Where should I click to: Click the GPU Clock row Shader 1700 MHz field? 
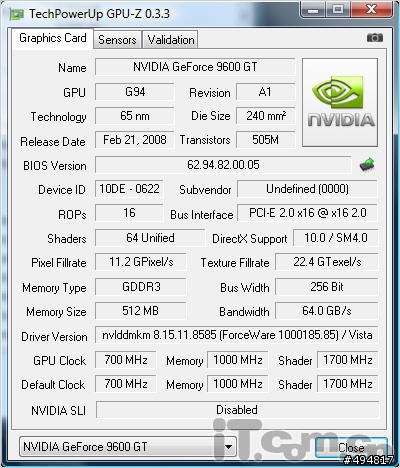(x=348, y=360)
